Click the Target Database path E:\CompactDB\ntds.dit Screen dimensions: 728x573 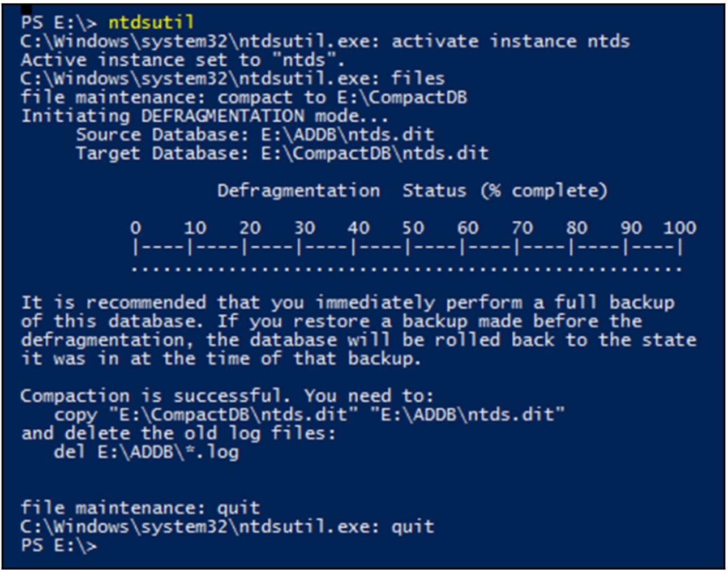point(374,153)
